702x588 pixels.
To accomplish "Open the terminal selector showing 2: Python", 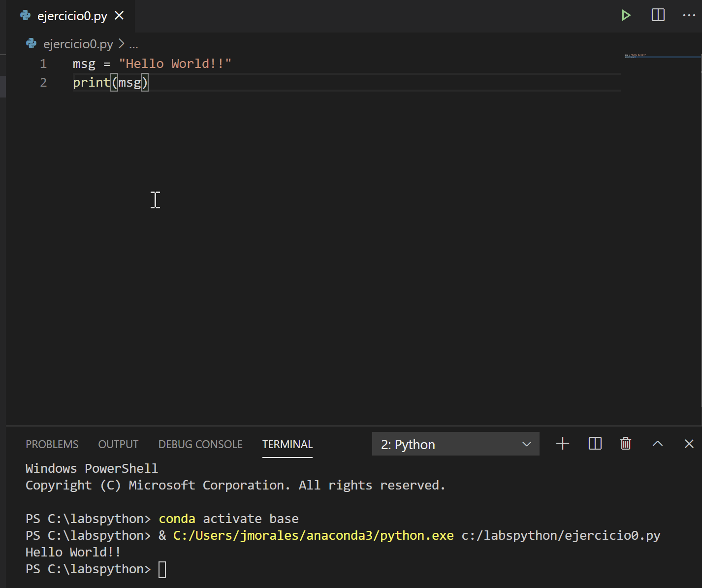I will click(455, 444).
